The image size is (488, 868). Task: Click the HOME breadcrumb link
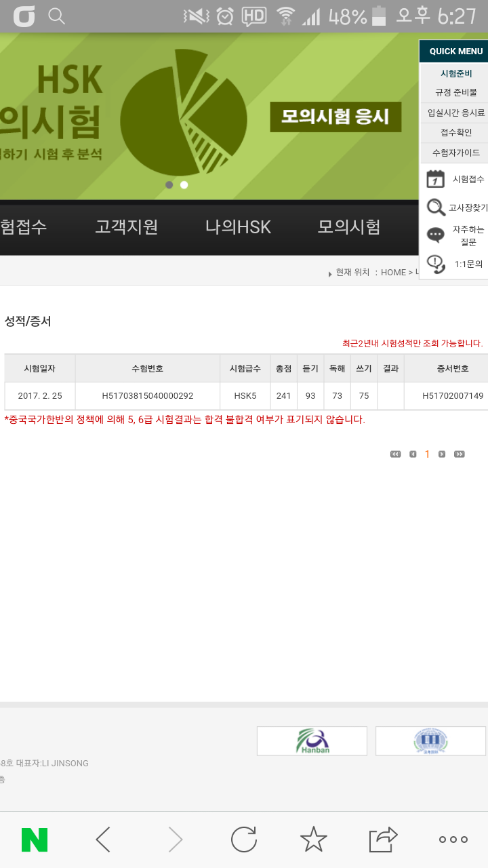[x=393, y=273]
